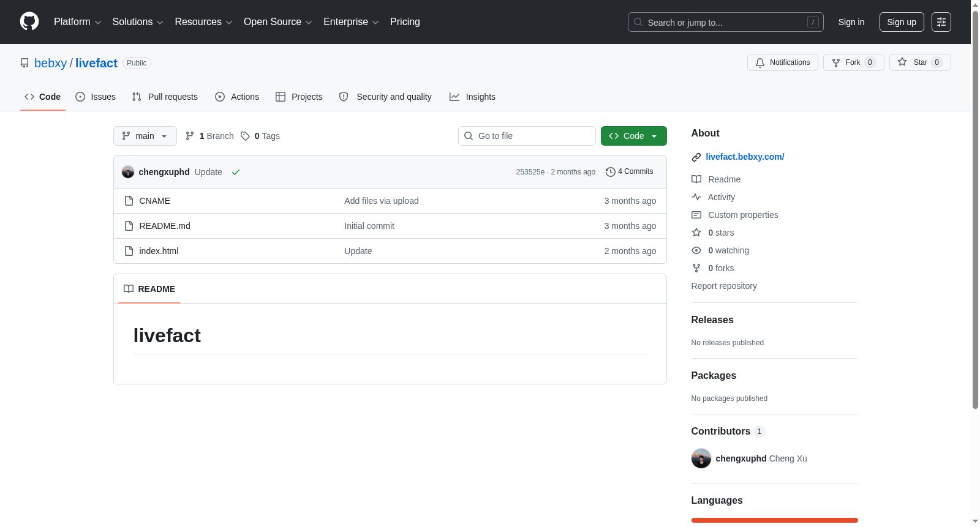980x527 pixels.
Task: Click the book icon beside Readme
Action: tap(696, 179)
